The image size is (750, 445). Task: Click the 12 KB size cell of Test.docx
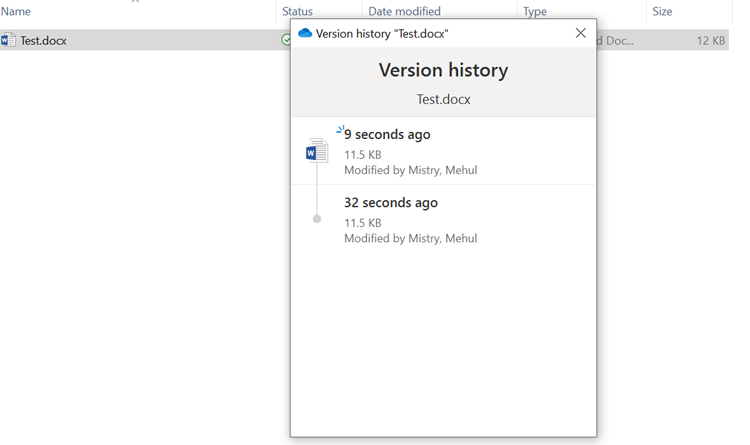point(711,41)
